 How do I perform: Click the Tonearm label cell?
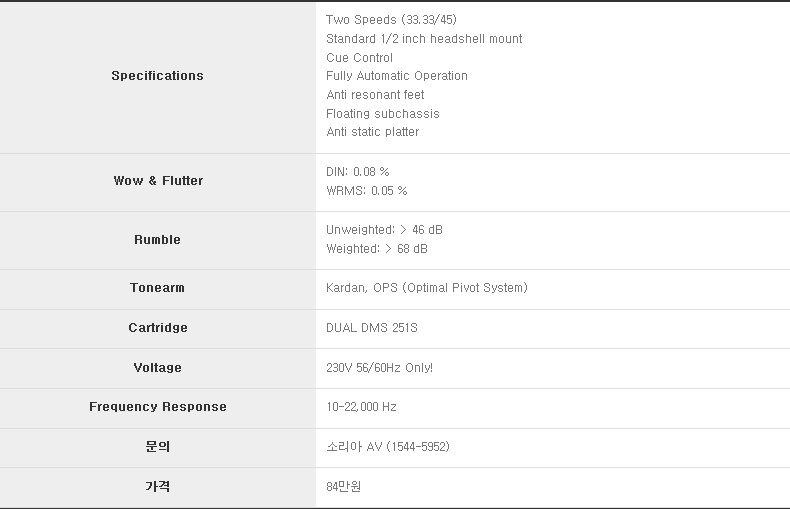coord(157,288)
